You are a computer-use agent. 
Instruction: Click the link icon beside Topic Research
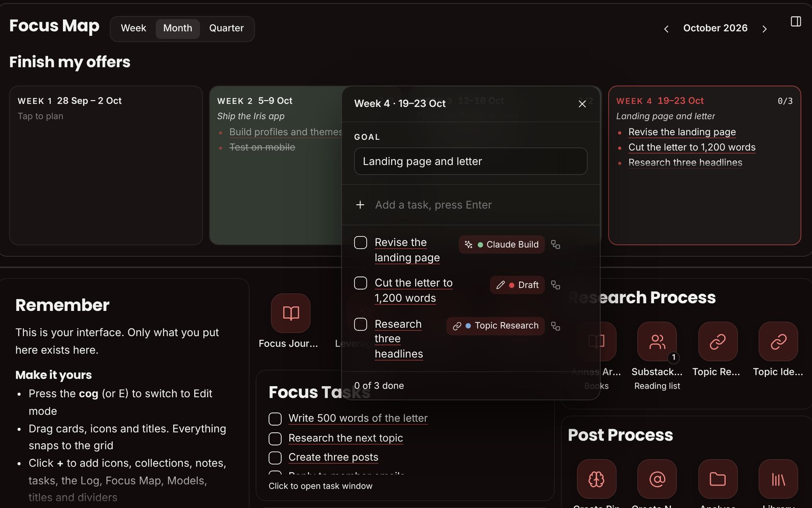(x=556, y=326)
